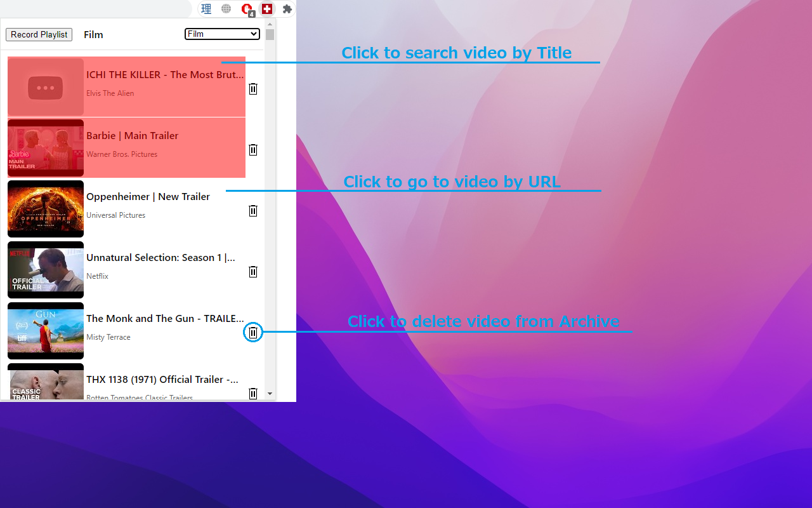Click the popup scrollbar thumb

click(x=270, y=34)
